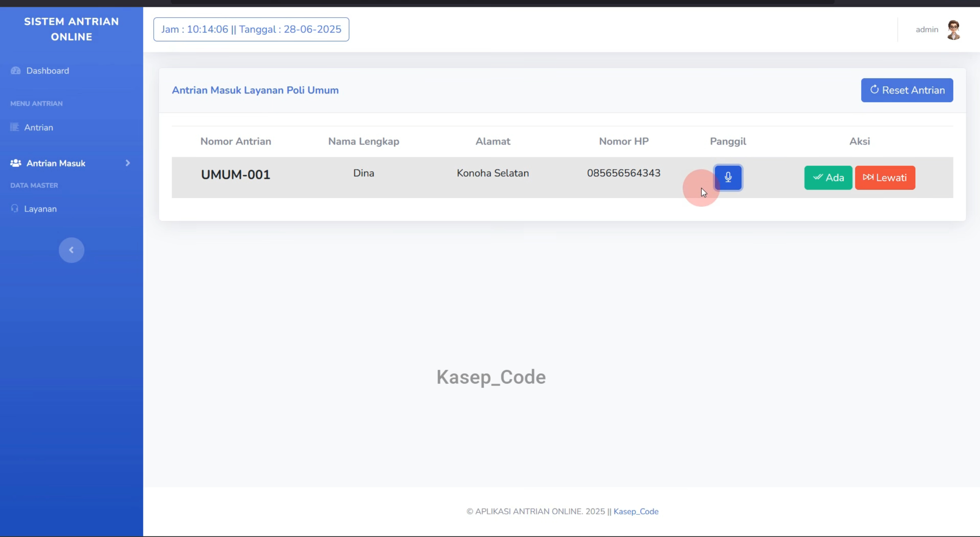Click the Antrian Masuk people icon
The image size is (980, 537).
(16, 163)
